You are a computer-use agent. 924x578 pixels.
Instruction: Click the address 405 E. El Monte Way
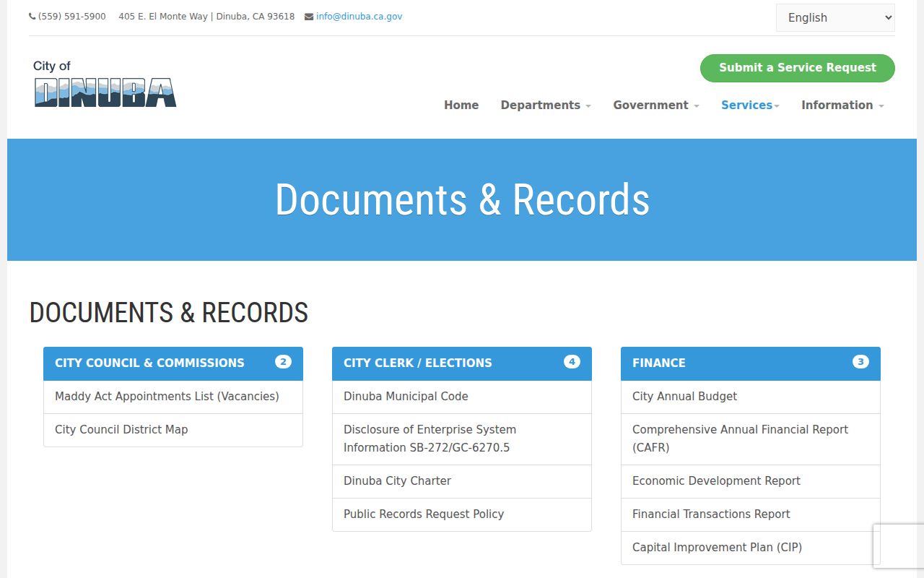(x=206, y=17)
